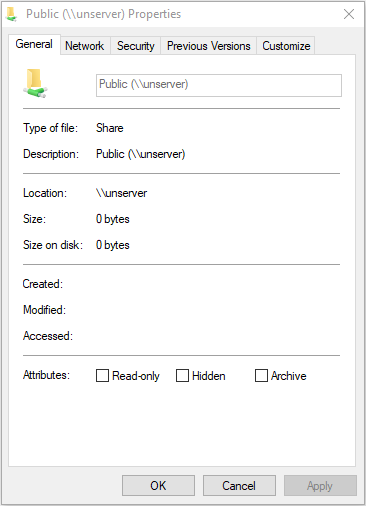Click the 'Type of file:' label
The height and width of the screenshot is (506, 366).
tap(50, 128)
